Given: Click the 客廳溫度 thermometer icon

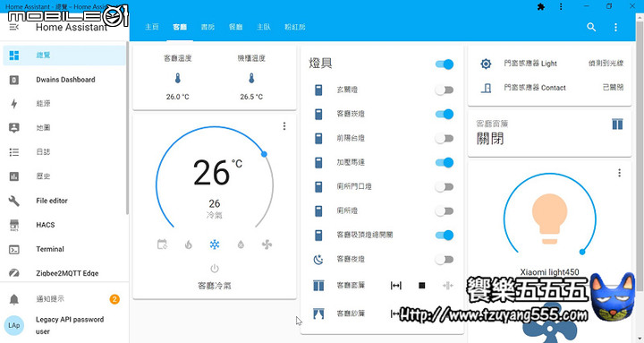Looking at the screenshot, I should click(177, 78).
